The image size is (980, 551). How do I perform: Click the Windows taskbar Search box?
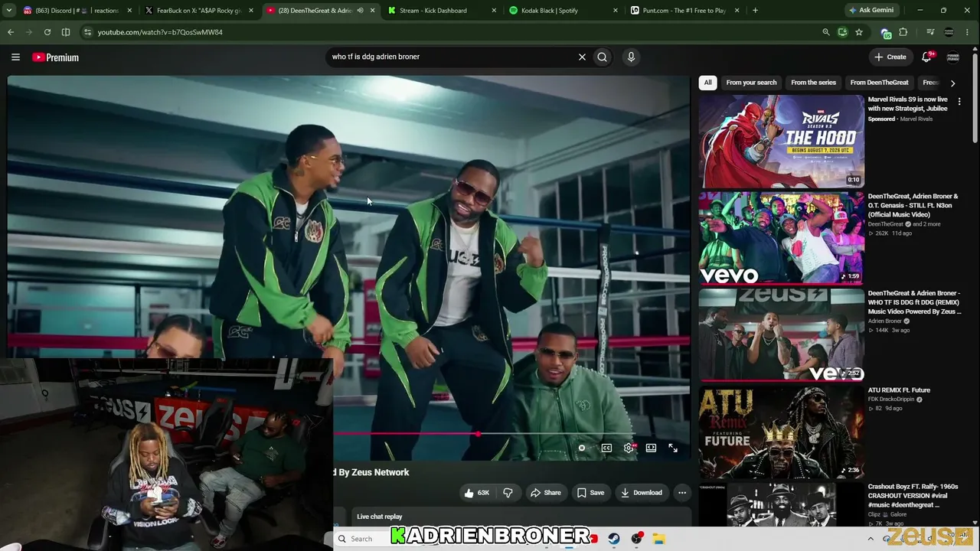tap(361, 539)
